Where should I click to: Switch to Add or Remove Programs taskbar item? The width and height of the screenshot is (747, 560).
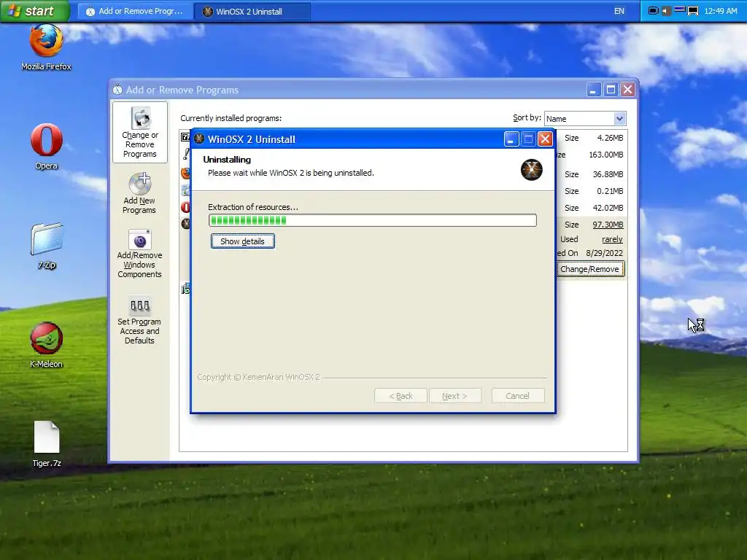point(135,11)
